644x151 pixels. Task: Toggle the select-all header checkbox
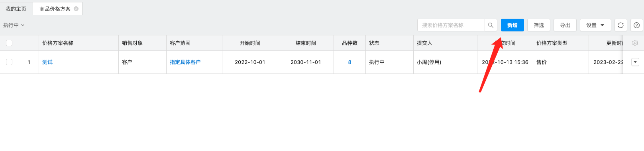9,43
